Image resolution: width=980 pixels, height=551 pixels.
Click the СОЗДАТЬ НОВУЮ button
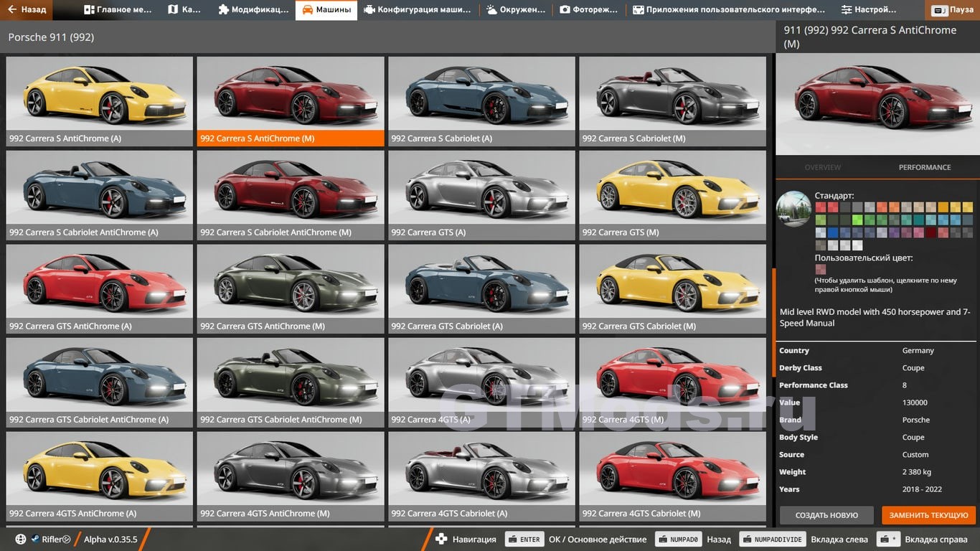point(826,515)
